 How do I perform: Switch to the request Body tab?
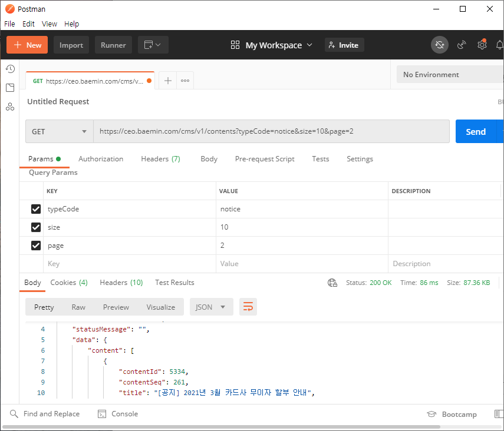209,159
